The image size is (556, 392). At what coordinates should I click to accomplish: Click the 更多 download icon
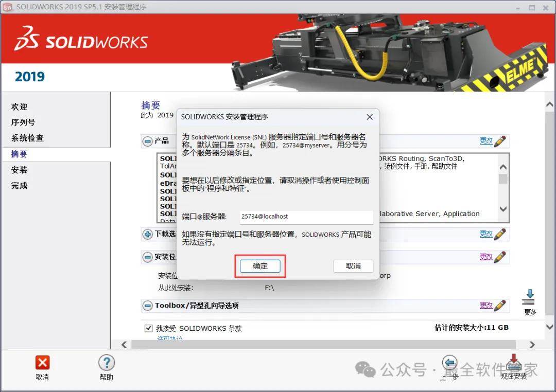click(x=529, y=297)
